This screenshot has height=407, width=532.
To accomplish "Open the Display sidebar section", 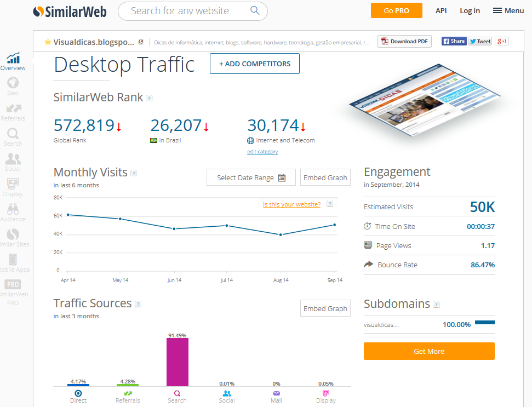I will (13, 187).
